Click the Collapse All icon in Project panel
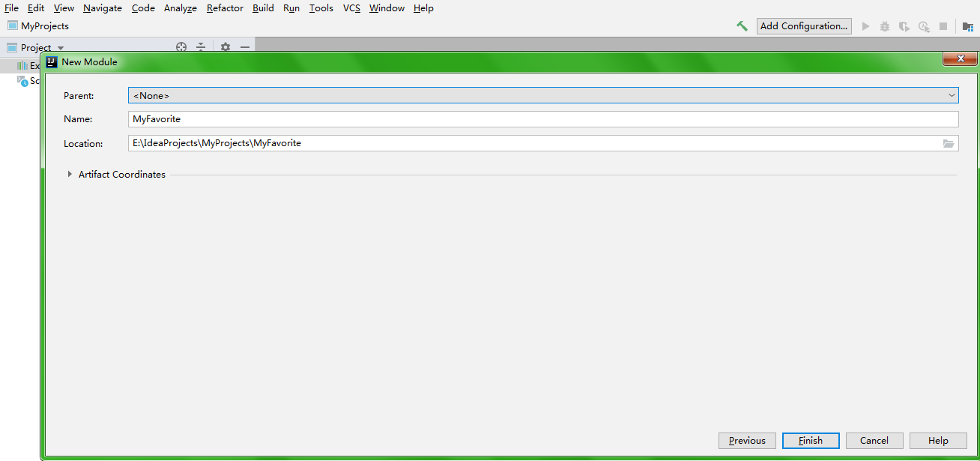Image resolution: width=980 pixels, height=461 pixels. click(x=201, y=47)
